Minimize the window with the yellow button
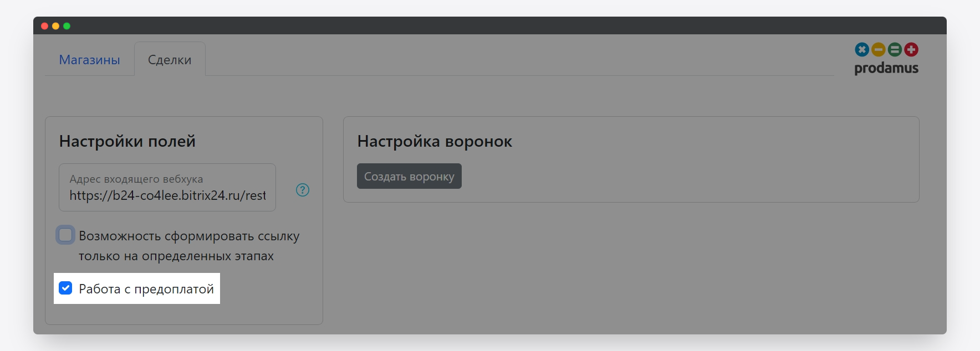The width and height of the screenshot is (980, 351). [55, 26]
